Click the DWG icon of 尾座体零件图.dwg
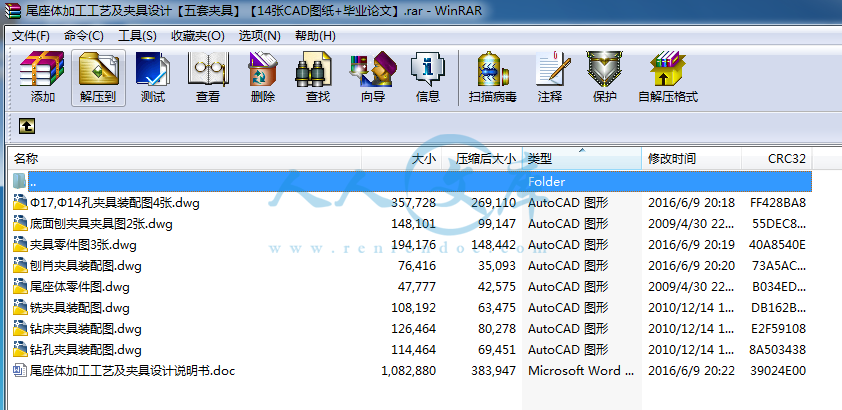842x410 pixels. (20, 287)
